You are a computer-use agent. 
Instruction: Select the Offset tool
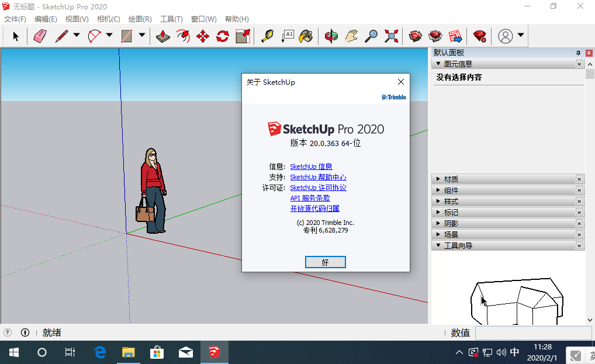pos(183,36)
